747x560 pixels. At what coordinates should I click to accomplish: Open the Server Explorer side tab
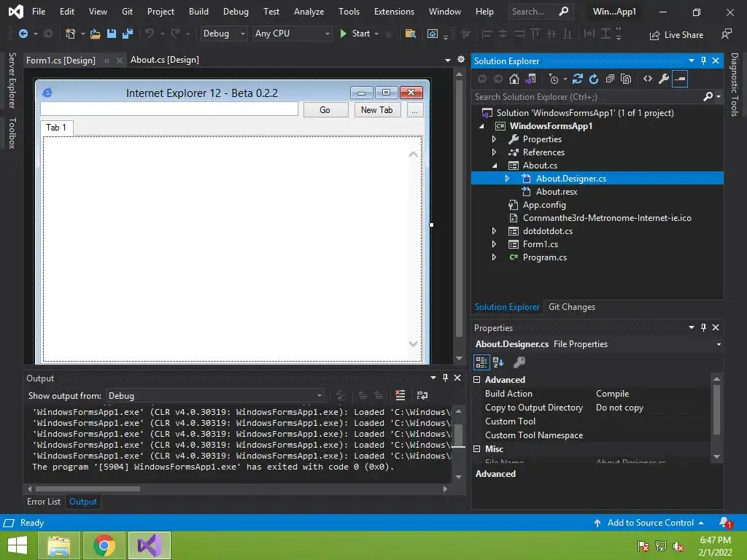pos(12,80)
